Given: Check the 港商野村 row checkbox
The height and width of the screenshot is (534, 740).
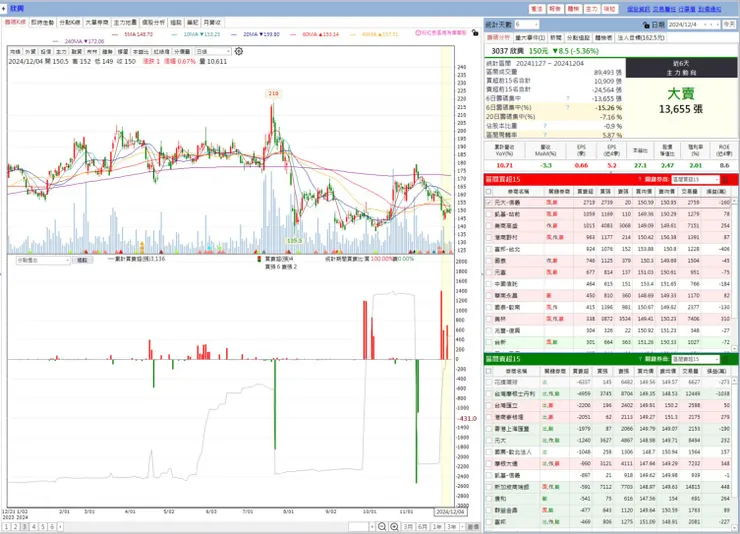Looking at the screenshot, I should 488,237.
